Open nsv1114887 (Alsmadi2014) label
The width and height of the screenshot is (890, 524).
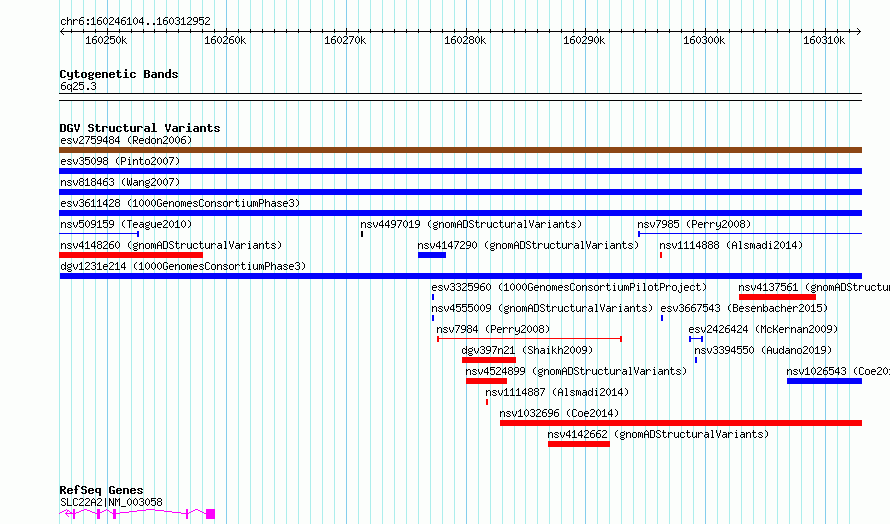click(x=557, y=392)
